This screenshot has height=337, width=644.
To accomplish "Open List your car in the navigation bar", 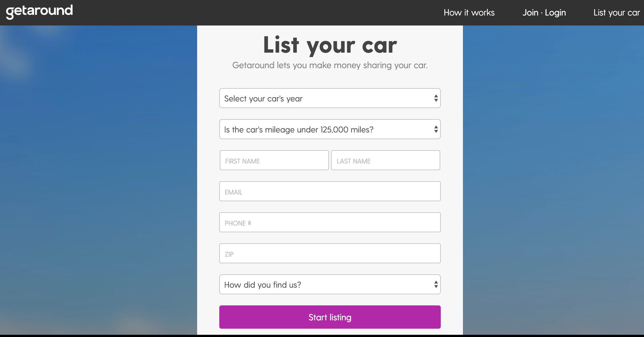I will point(617,13).
